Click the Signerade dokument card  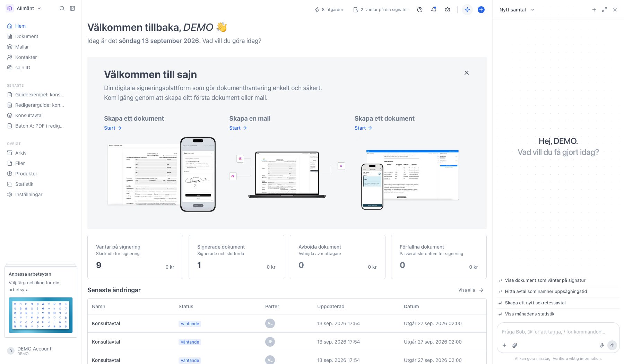(236, 257)
